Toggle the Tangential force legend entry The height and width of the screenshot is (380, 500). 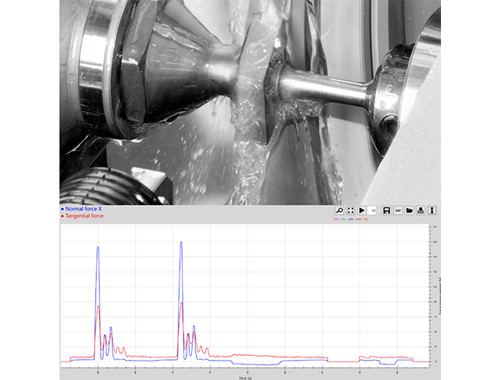click(x=82, y=216)
